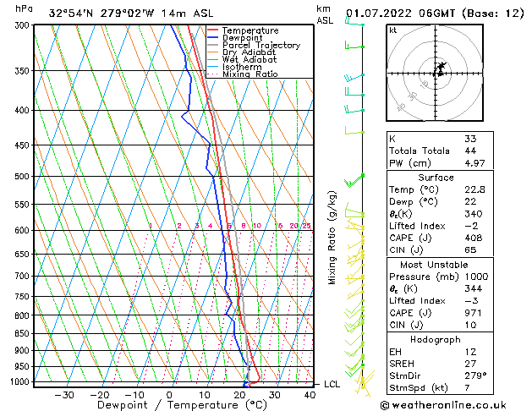This screenshot has width=532, height=411.
Task: Click the wind barb at 400 hPa level
Action: tap(354, 109)
